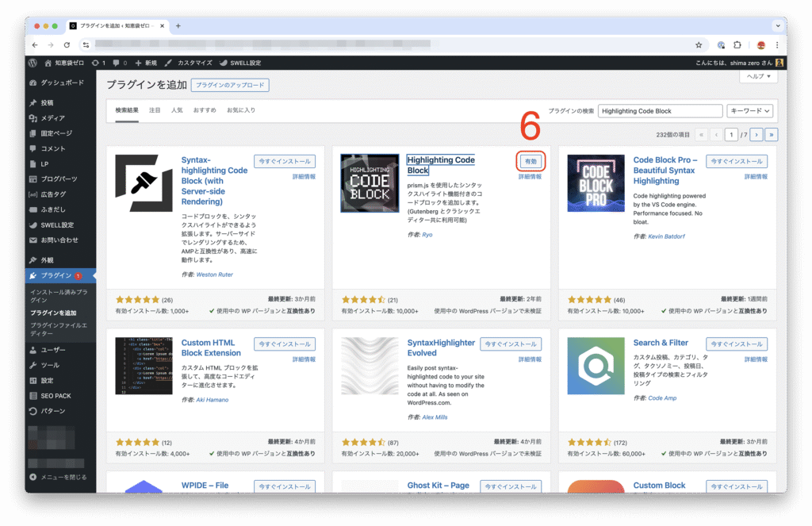This screenshot has width=812, height=526.
Task: Install SyntaxHighlighter Evolved plugin
Action: coord(511,344)
